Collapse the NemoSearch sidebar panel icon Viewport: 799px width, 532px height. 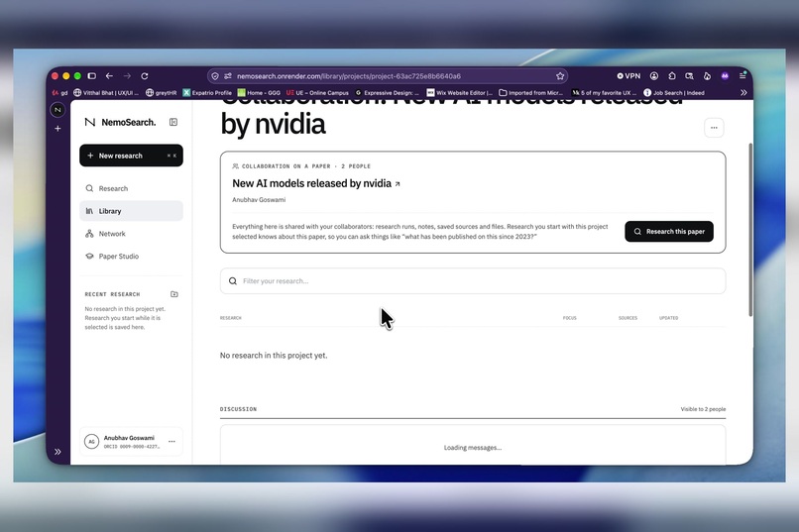(173, 122)
